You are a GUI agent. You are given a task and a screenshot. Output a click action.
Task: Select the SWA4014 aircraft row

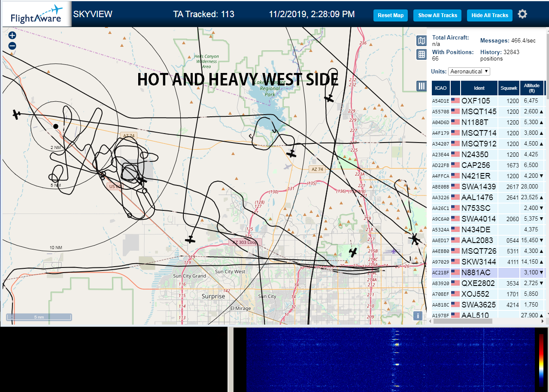[488, 219]
